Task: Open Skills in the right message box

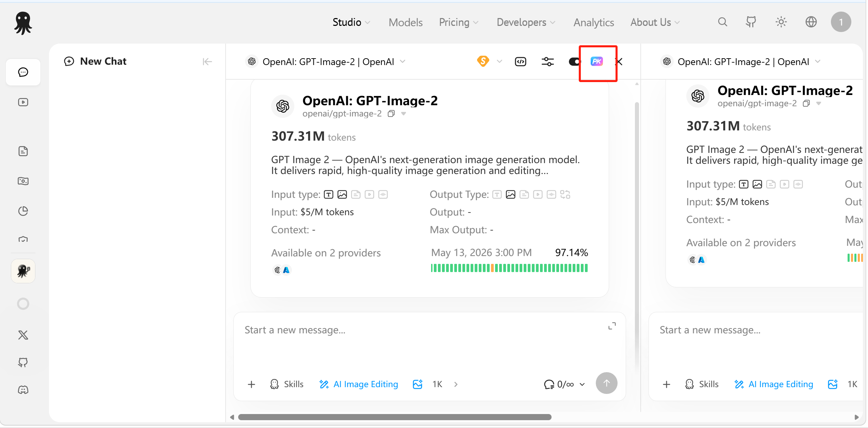Action: 702,384
